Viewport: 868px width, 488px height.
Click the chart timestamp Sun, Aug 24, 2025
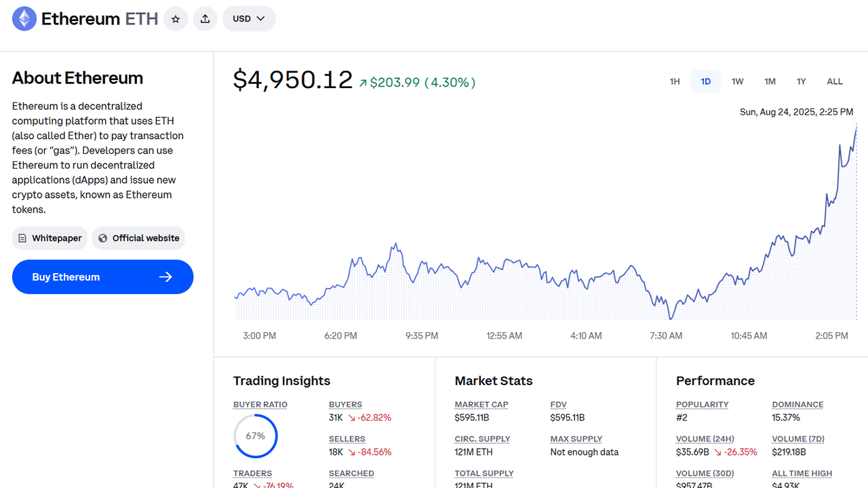796,113
